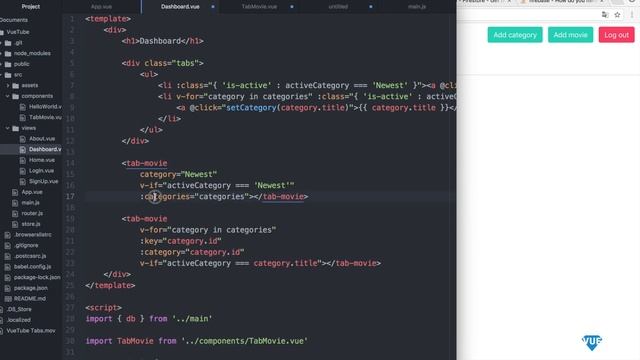Viewport: 640px width, 360px height.
Task: Click the file icon beside babel.config.js
Action: (x=7, y=267)
